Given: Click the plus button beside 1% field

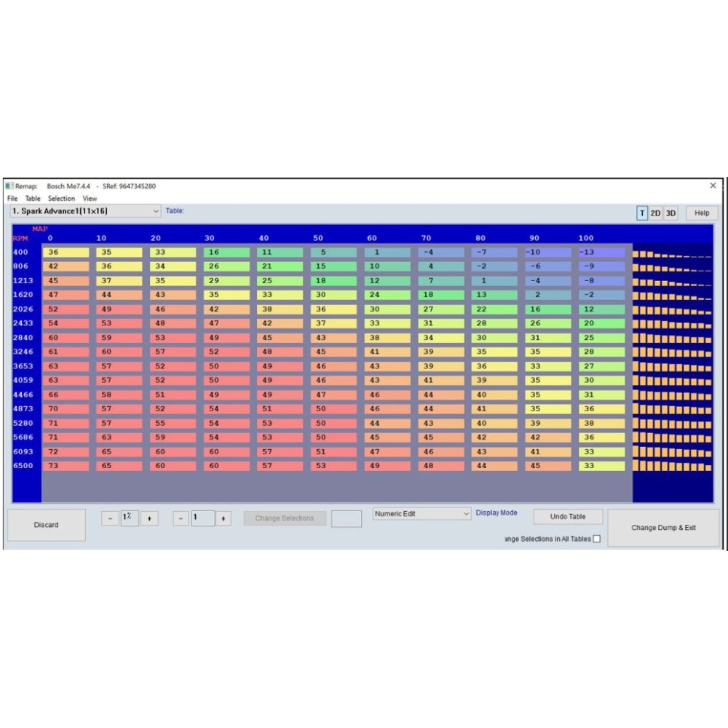Looking at the screenshot, I should click(x=149, y=518).
